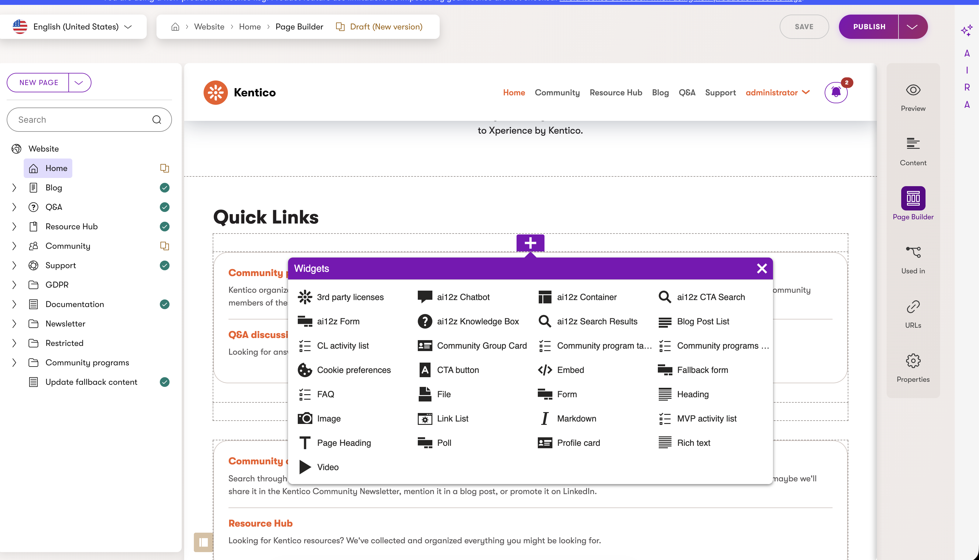The image size is (979, 560).
Task: Open the notification bell
Action: click(x=836, y=92)
